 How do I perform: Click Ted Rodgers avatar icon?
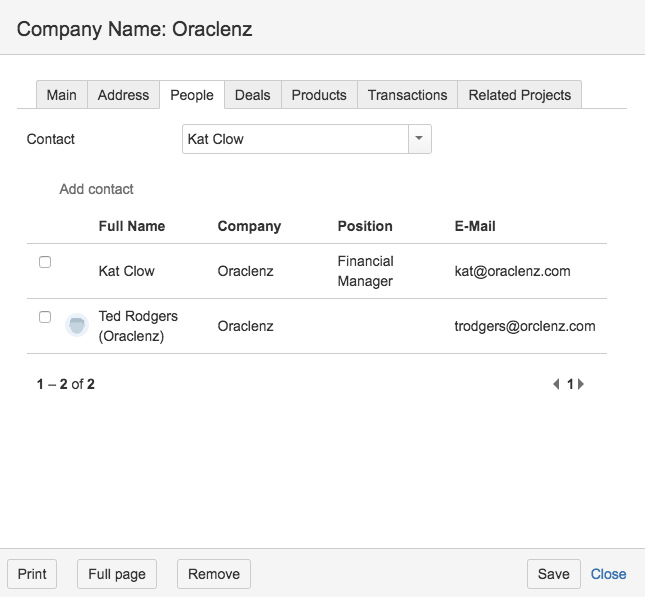(x=77, y=325)
